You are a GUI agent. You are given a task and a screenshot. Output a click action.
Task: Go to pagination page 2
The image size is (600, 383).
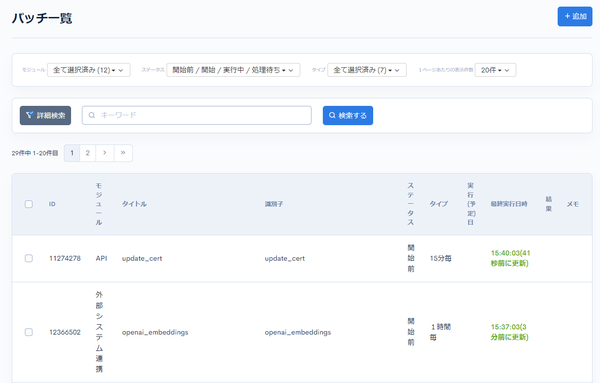click(88, 153)
